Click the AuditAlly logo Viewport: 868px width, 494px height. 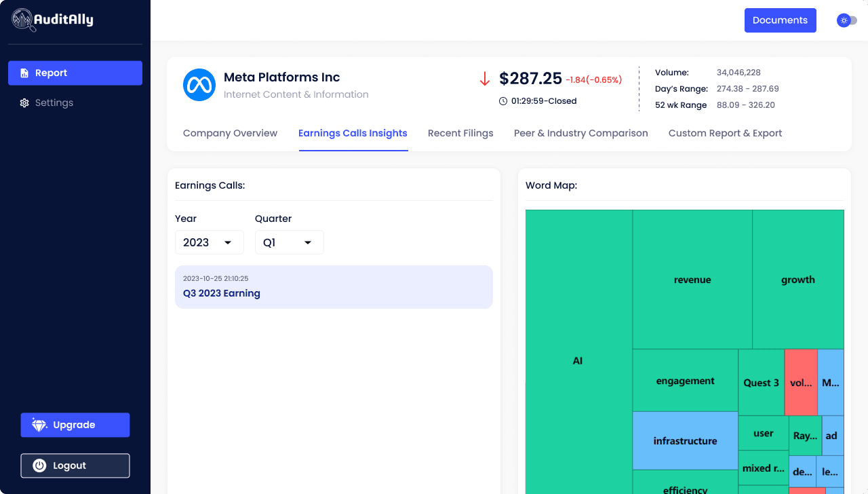(x=53, y=20)
